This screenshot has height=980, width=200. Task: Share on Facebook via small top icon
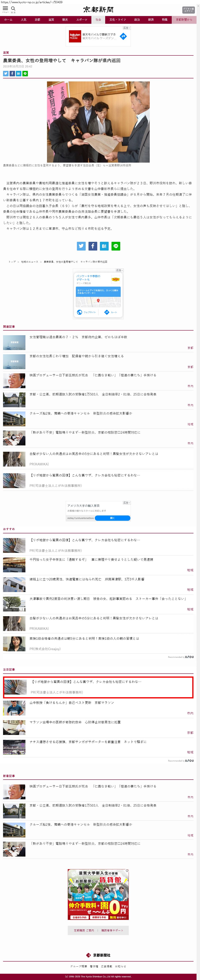point(12,73)
